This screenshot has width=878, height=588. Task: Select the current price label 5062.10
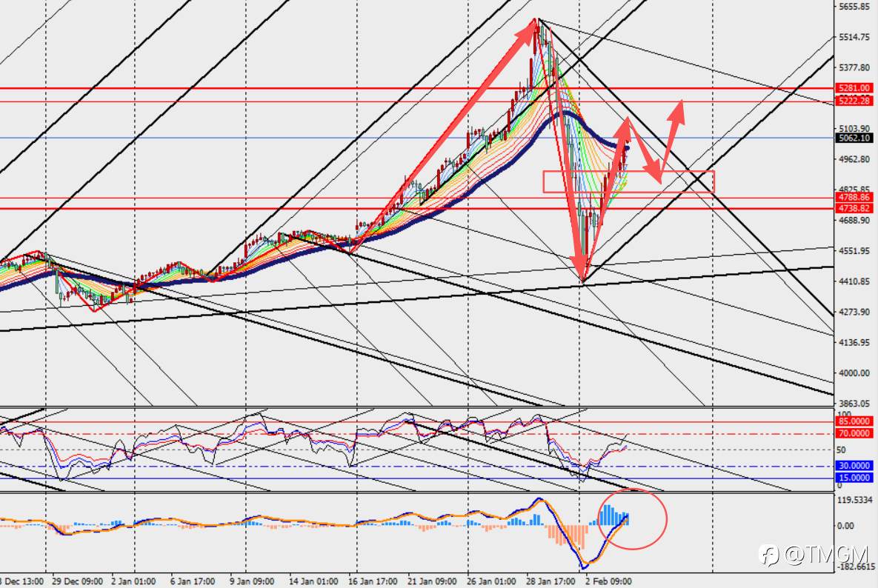click(854, 138)
